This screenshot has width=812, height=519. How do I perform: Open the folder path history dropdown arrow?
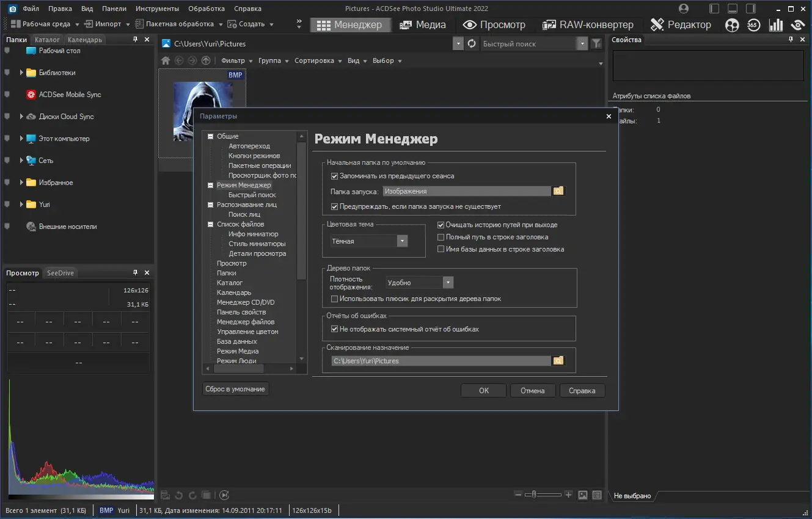click(458, 43)
